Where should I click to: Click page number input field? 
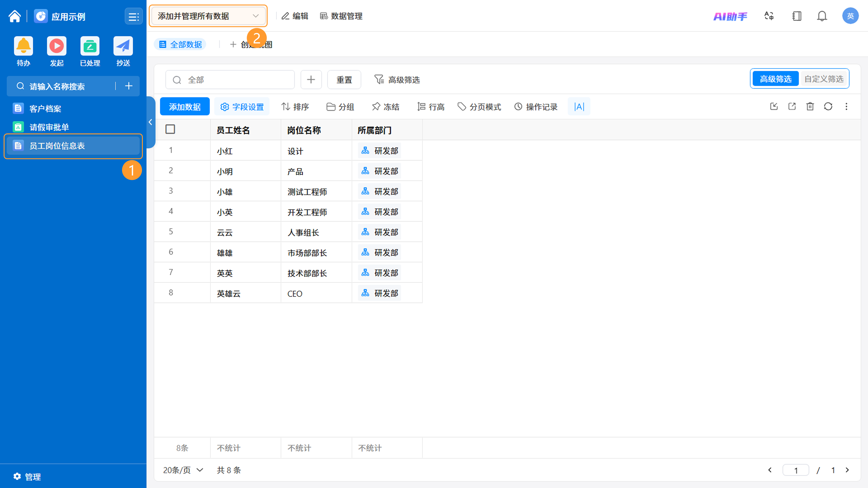(x=796, y=470)
